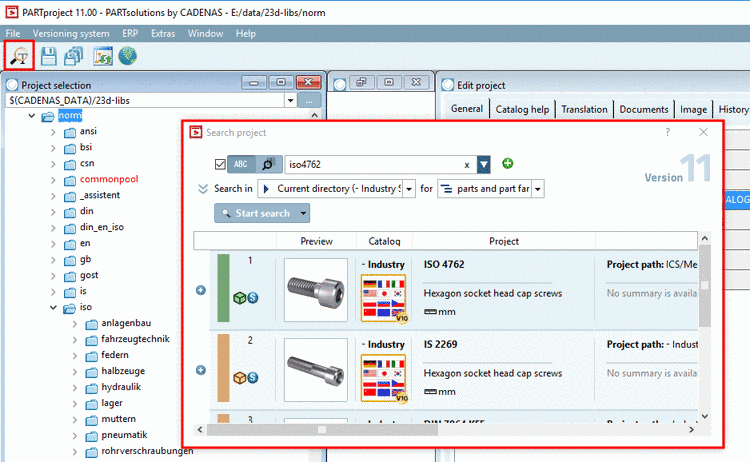The image size is (750, 462).
Task: Open the Window menu
Action: point(205,33)
